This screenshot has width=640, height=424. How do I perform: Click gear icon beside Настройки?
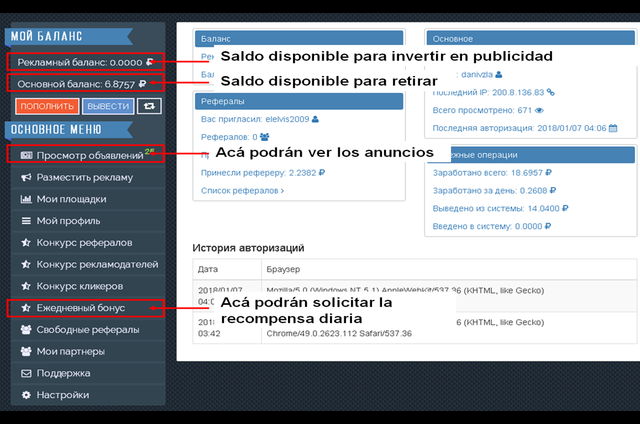point(26,395)
